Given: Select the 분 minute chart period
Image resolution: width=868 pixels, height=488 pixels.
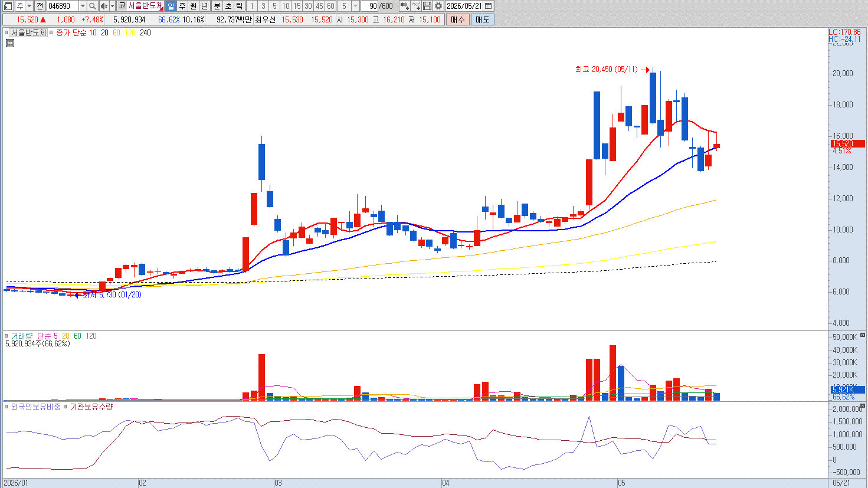Looking at the screenshot, I should tap(217, 6).
